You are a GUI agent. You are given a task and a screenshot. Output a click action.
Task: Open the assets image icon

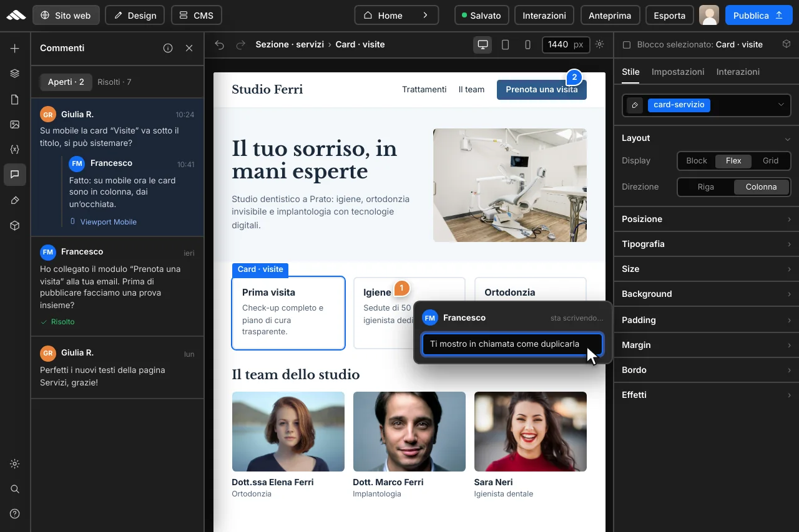click(15, 125)
